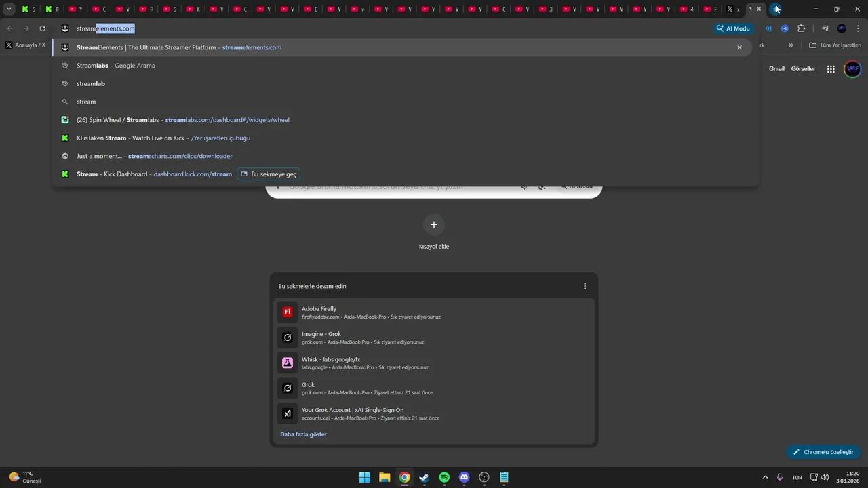Click the Adobe Firefly red icon
Screen dimensions: 868x488
[x=288, y=312]
